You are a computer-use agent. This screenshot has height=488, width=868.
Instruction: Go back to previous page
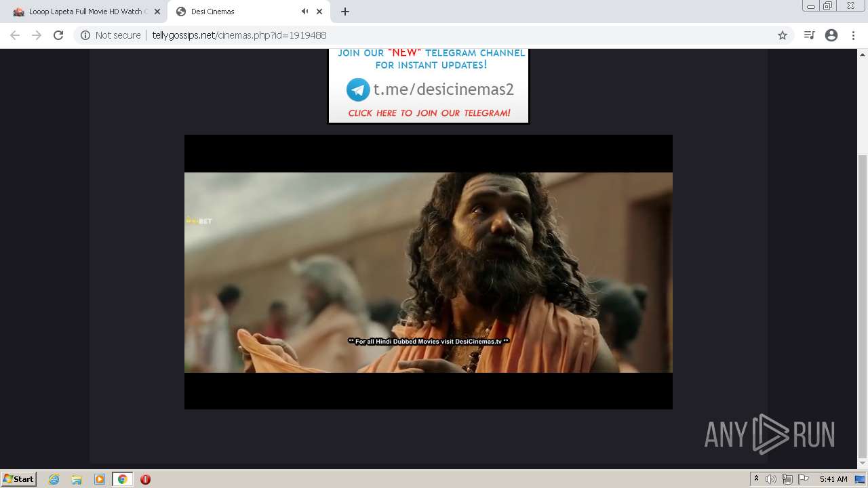coord(15,35)
